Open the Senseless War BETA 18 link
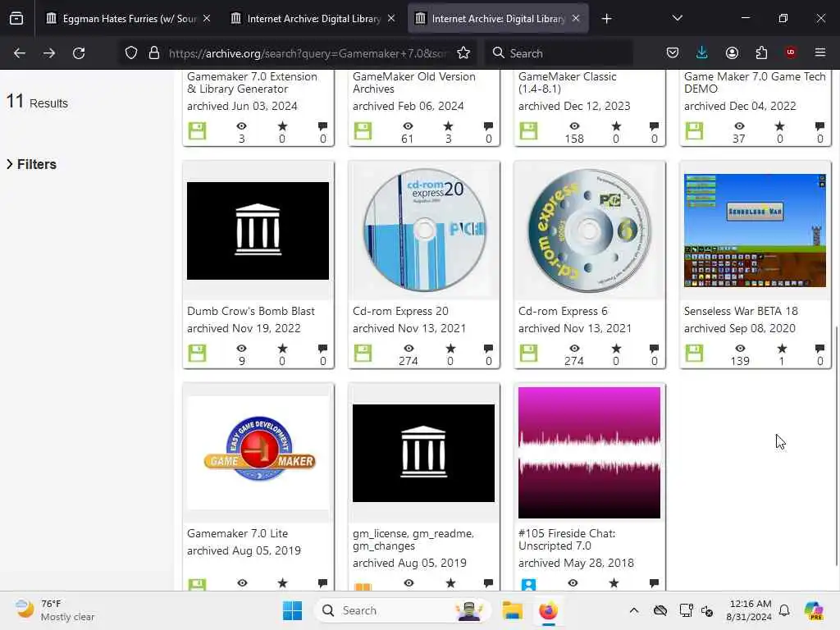840x630 pixels. pyautogui.click(x=741, y=311)
